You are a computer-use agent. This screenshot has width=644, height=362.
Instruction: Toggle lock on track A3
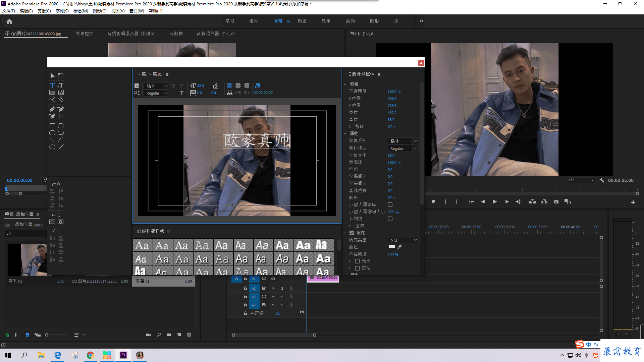246,305
